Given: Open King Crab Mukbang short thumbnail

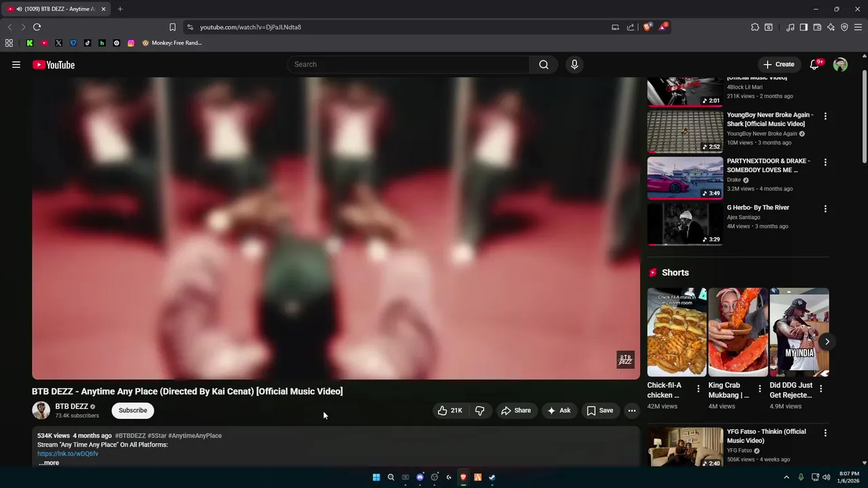Looking at the screenshot, I should pos(738,332).
